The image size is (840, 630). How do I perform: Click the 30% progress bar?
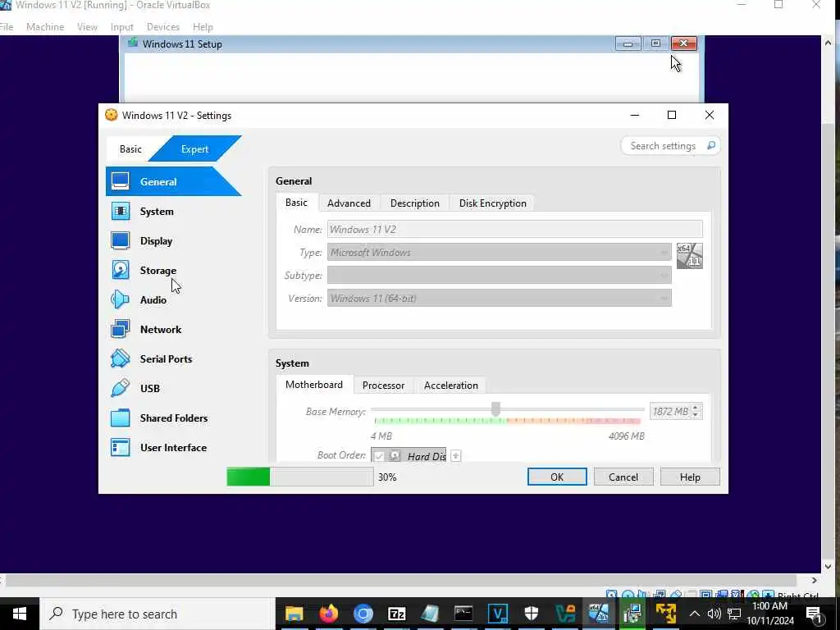pyautogui.click(x=300, y=477)
